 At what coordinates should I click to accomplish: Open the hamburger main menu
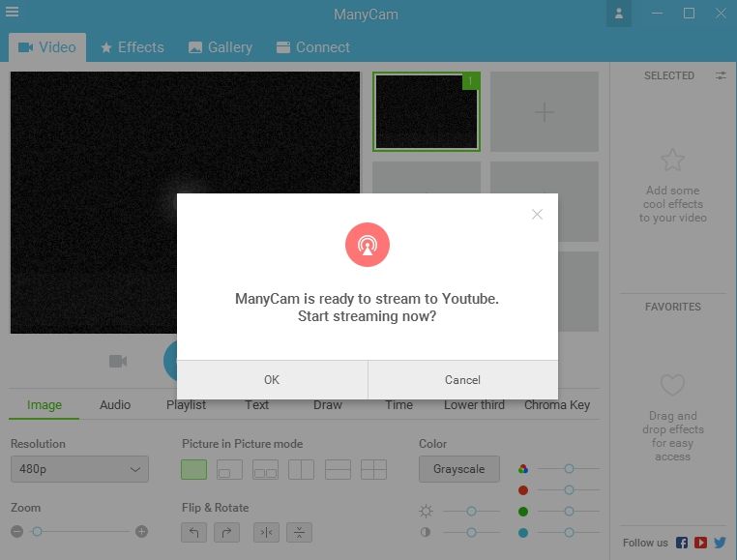[13, 12]
